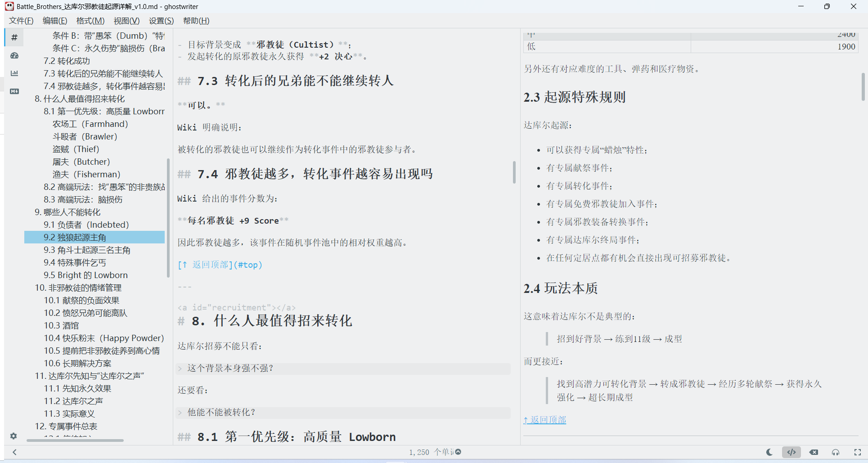Click the editor pane vertical scrollbar
The image size is (868, 463).
[514, 172]
